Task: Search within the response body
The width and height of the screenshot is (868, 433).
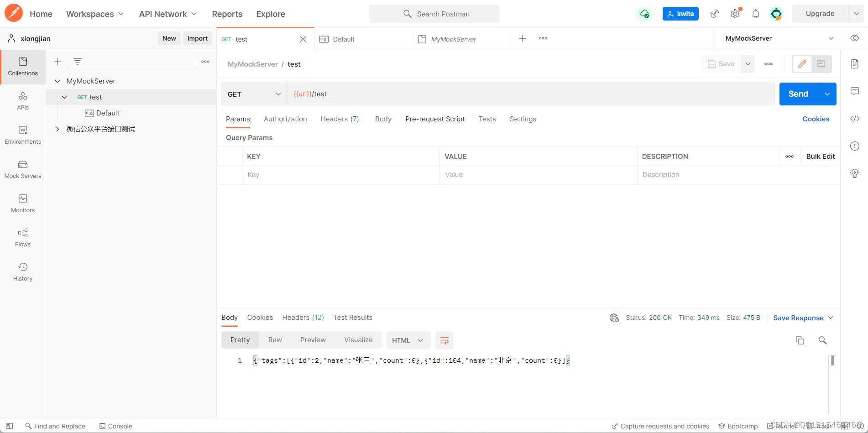Action: coord(823,340)
